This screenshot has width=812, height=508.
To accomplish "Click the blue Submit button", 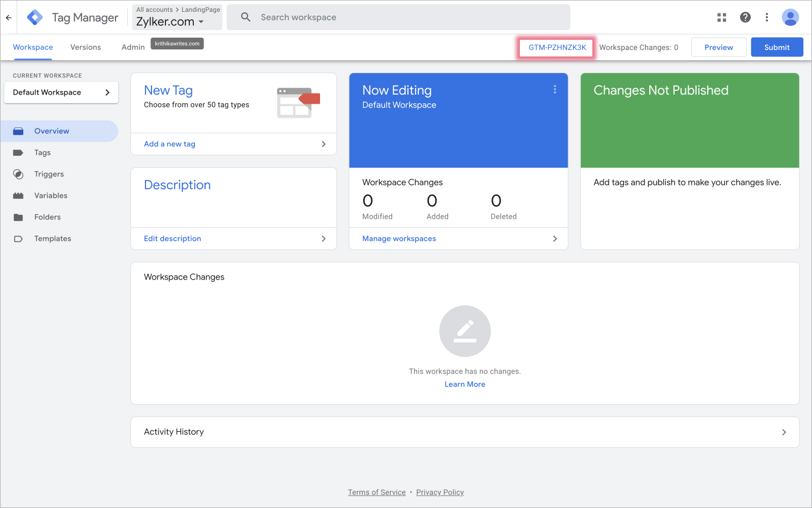I will click(777, 47).
